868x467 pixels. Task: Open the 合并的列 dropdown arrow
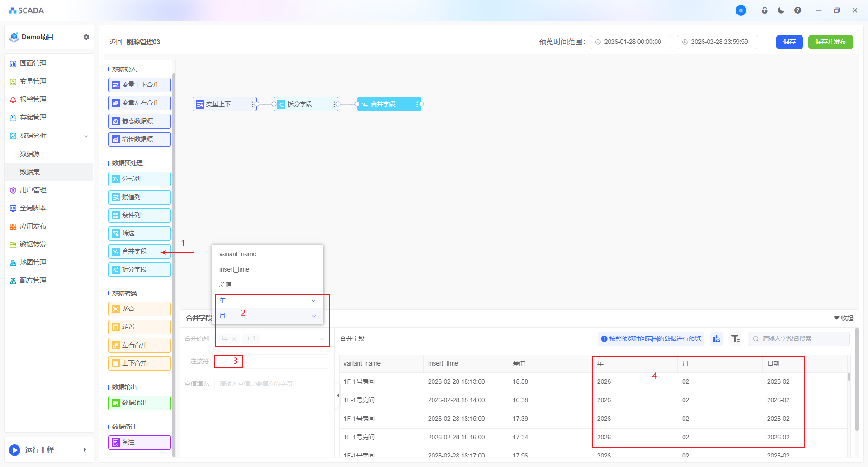pyautogui.click(x=322, y=338)
